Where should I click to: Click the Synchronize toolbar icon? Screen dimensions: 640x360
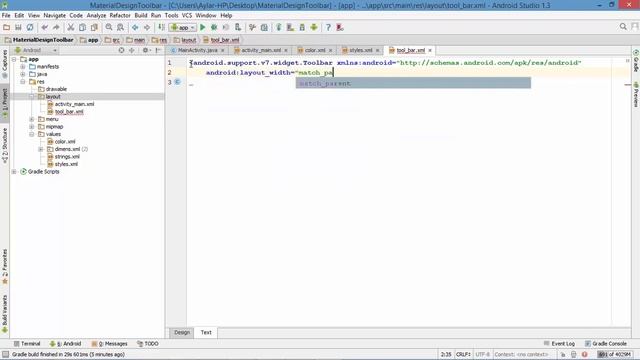pos(30,27)
